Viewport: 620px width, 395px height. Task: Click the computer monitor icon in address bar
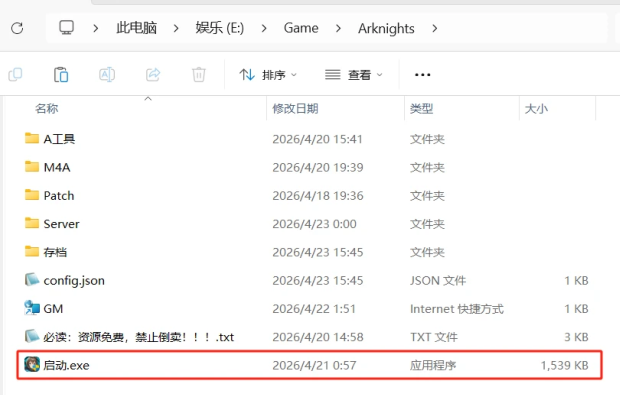[x=66, y=28]
